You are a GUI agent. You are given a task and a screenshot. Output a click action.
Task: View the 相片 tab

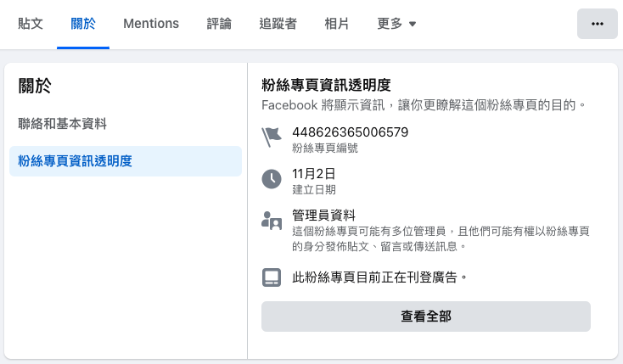click(337, 24)
